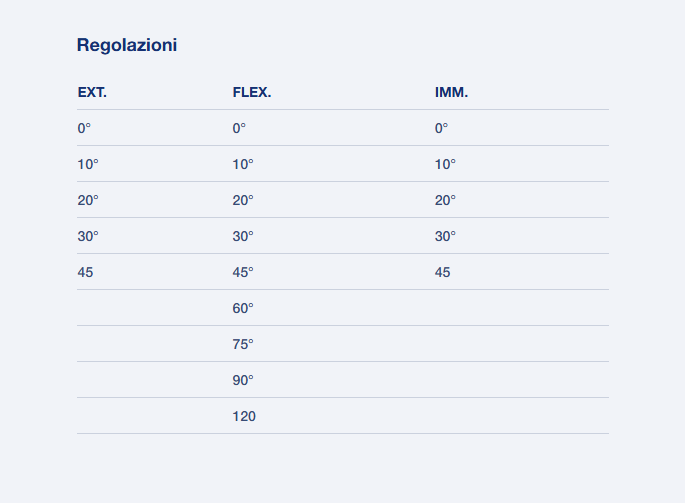The width and height of the screenshot is (685, 503).
Task: Select 0° under the FLEX. column
Action: click(239, 128)
